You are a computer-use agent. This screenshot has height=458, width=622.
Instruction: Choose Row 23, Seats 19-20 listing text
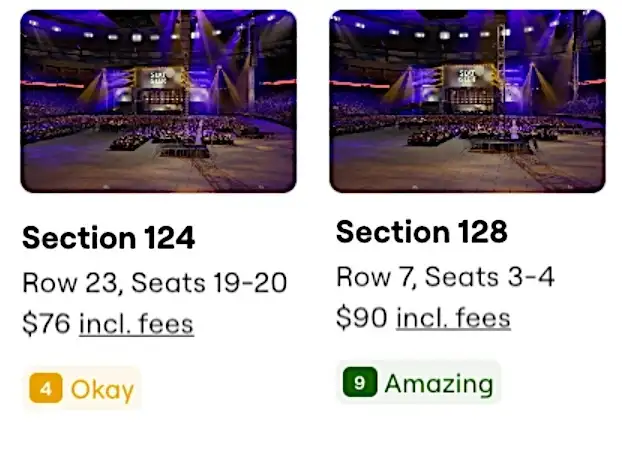(x=155, y=283)
